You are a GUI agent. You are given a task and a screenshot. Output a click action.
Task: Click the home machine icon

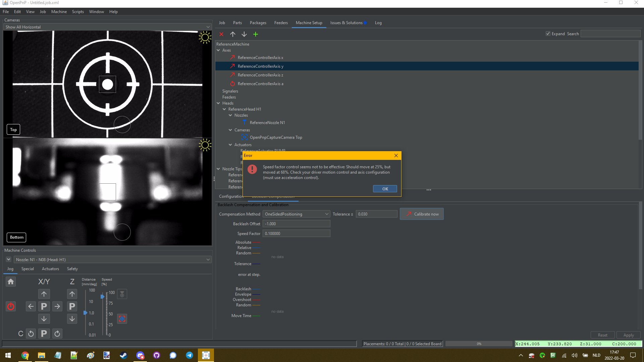[11, 282]
